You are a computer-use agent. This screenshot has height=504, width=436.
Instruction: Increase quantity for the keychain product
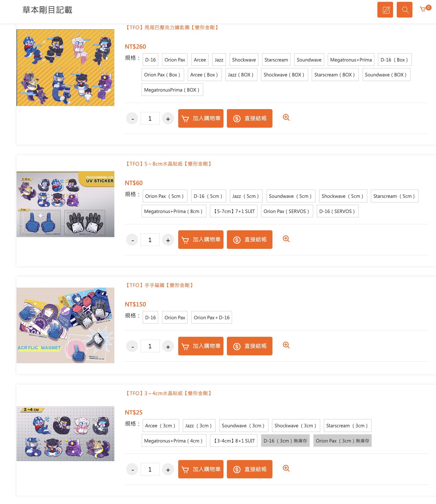click(168, 119)
